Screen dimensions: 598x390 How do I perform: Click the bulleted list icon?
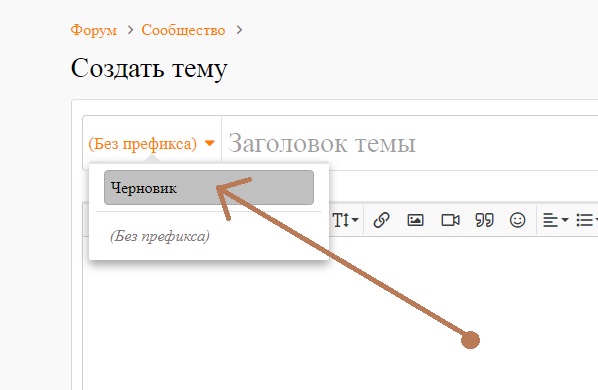tap(584, 220)
